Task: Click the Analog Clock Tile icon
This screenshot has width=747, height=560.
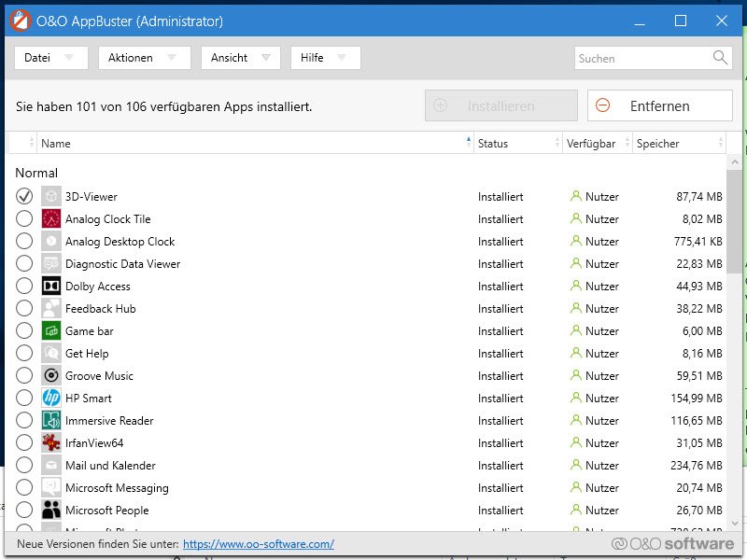Action: tap(51, 219)
